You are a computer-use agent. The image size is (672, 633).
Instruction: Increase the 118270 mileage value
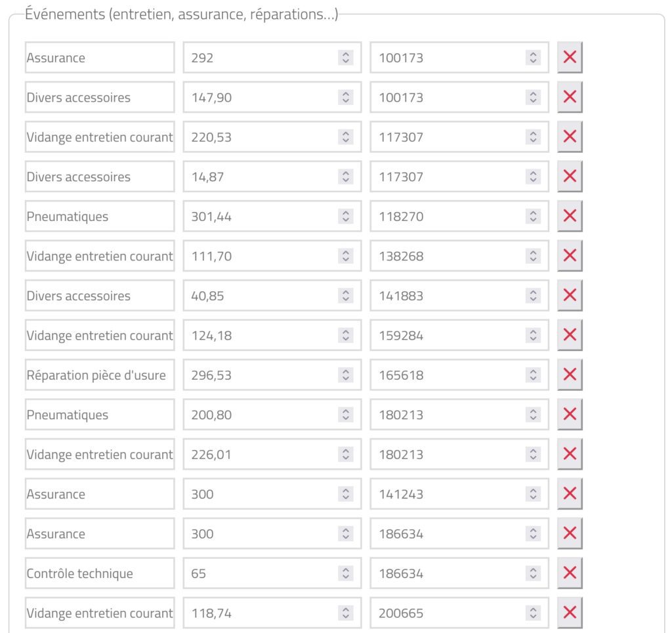tap(534, 212)
